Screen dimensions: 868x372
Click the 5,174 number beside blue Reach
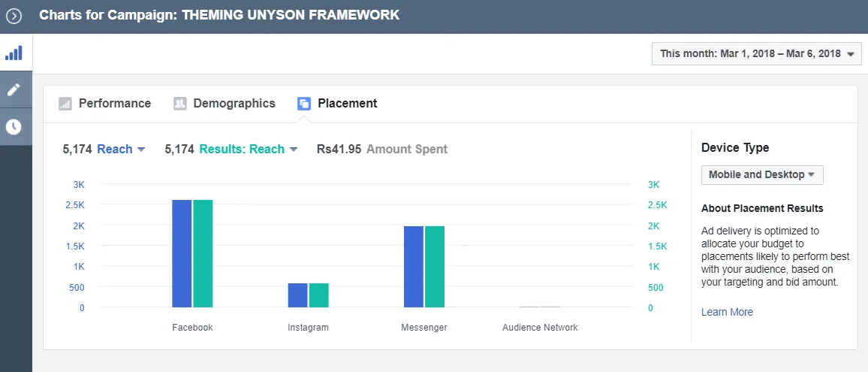coord(77,149)
